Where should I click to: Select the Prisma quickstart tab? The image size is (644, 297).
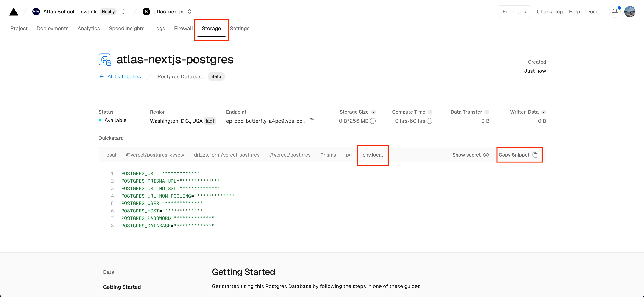(x=328, y=155)
